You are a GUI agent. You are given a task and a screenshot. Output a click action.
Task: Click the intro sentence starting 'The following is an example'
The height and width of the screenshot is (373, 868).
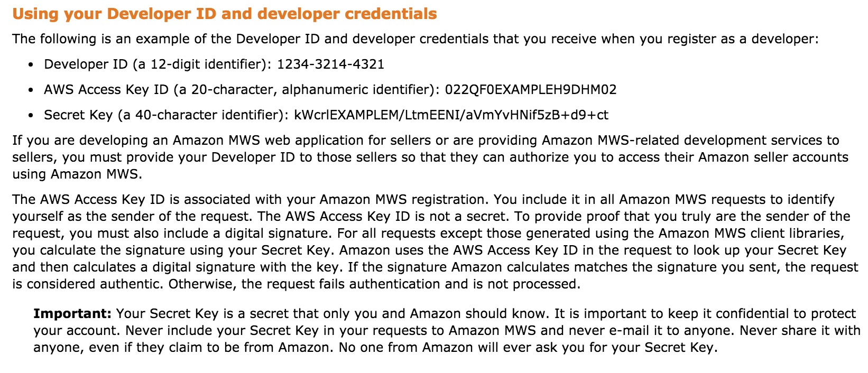(415, 39)
